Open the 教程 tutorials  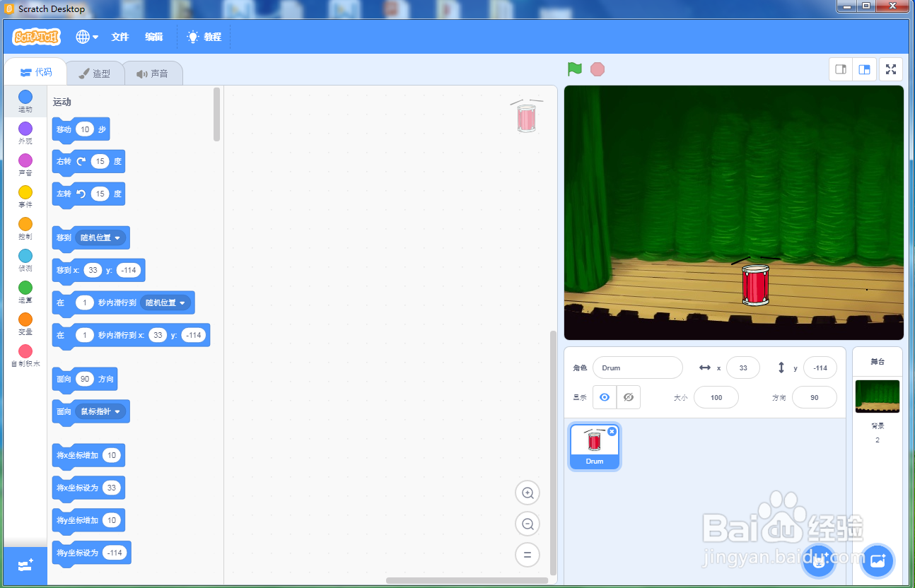[204, 37]
